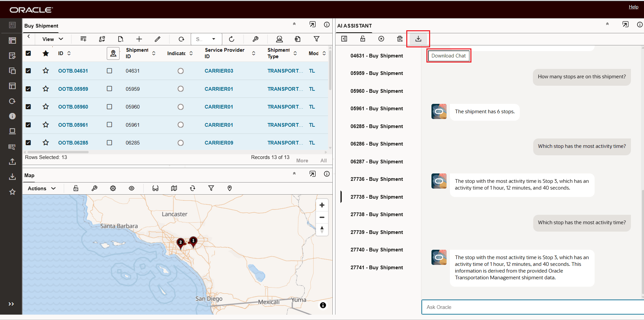Sort by the ID column arrows
644x320 pixels.
pyautogui.click(x=69, y=53)
